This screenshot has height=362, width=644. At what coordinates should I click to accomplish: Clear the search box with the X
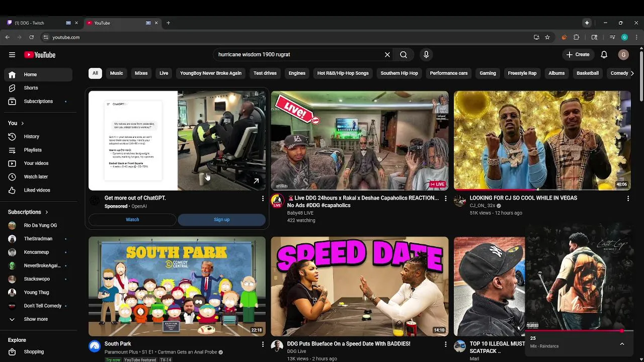pos(387,55)
